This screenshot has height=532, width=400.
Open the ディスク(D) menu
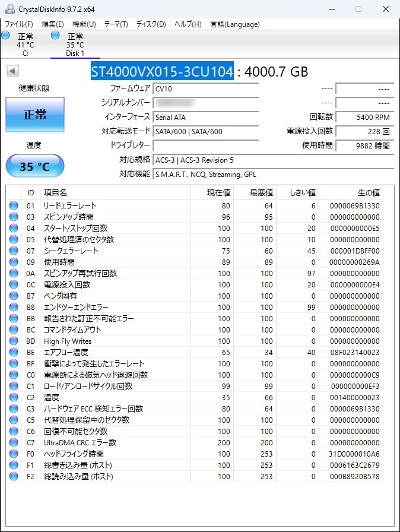coord(151,24)
